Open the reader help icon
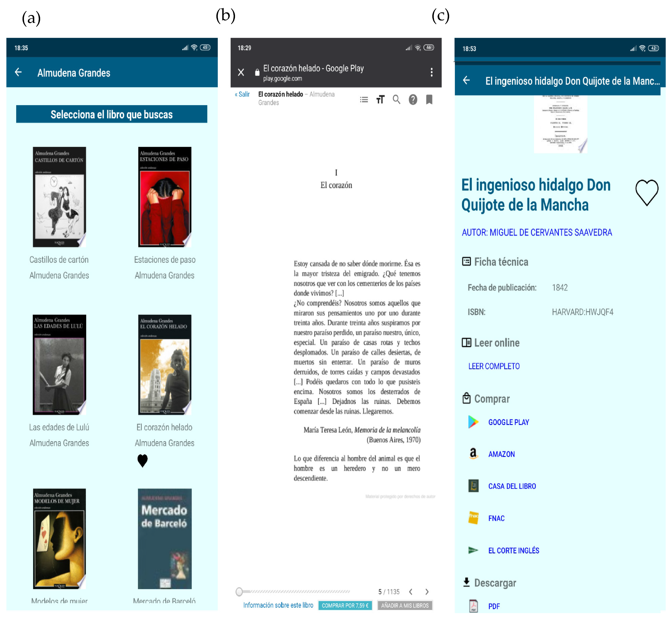The height and width of the screenshot is (620, 672). (413, 100)
